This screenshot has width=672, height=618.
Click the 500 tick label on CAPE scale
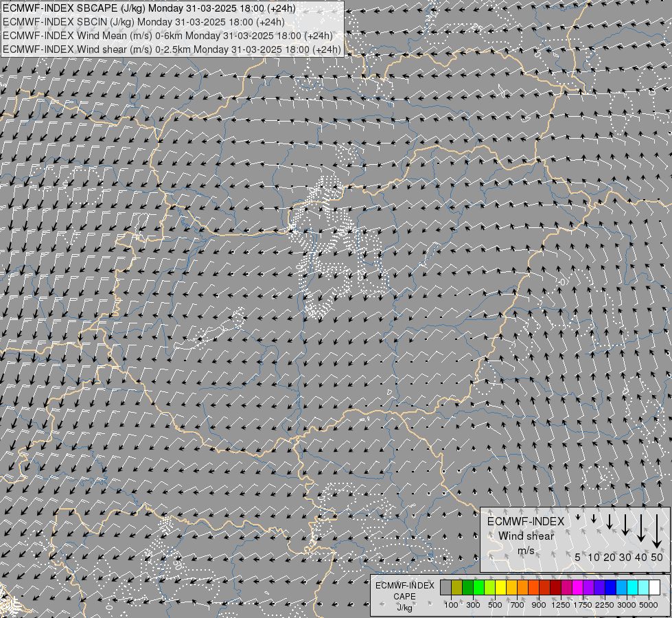(x=495, y=605)
